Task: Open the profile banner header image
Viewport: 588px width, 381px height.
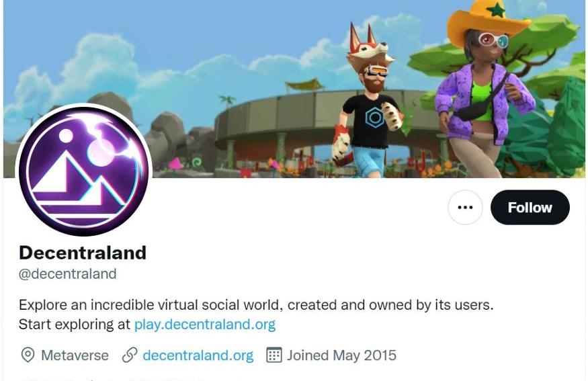Action: [294, 89]
